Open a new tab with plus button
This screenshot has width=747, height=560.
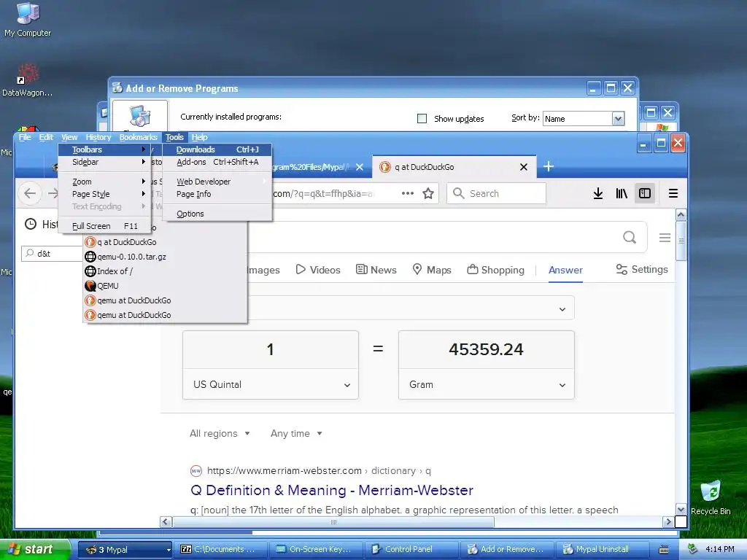[549, 167]
